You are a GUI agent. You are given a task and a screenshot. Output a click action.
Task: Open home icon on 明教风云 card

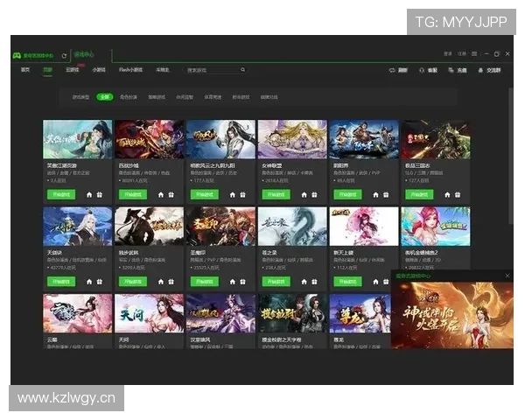click(x=233, y=194)
